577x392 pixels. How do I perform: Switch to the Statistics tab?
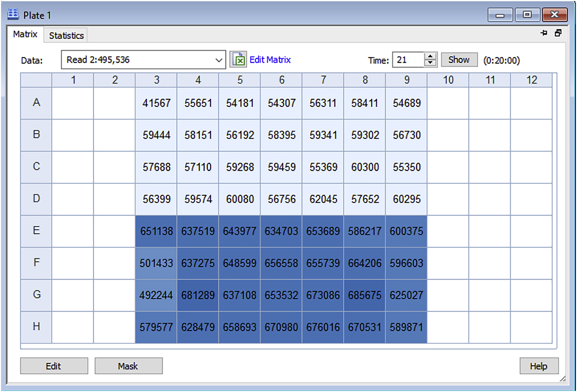coord(66,36)
